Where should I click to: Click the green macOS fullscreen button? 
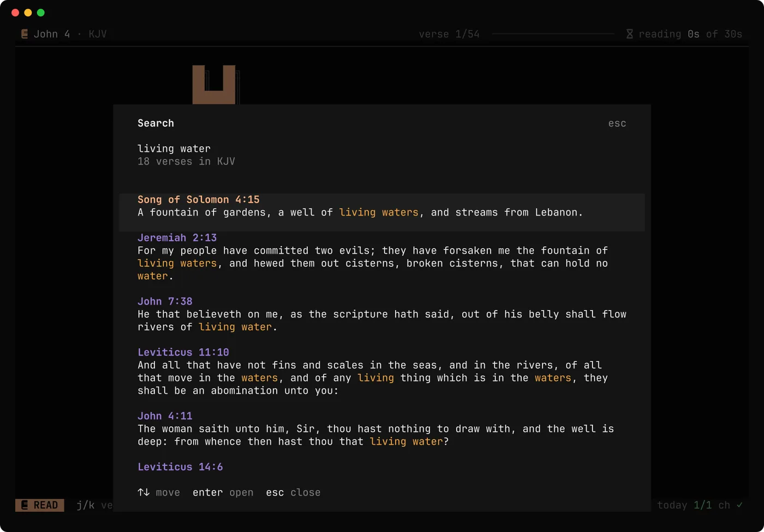click(40, 13)
